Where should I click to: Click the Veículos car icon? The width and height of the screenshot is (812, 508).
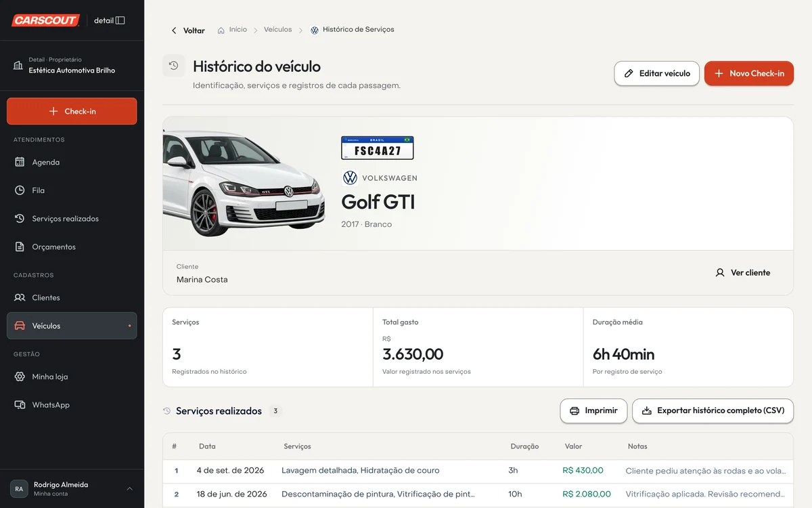point(20,326)
